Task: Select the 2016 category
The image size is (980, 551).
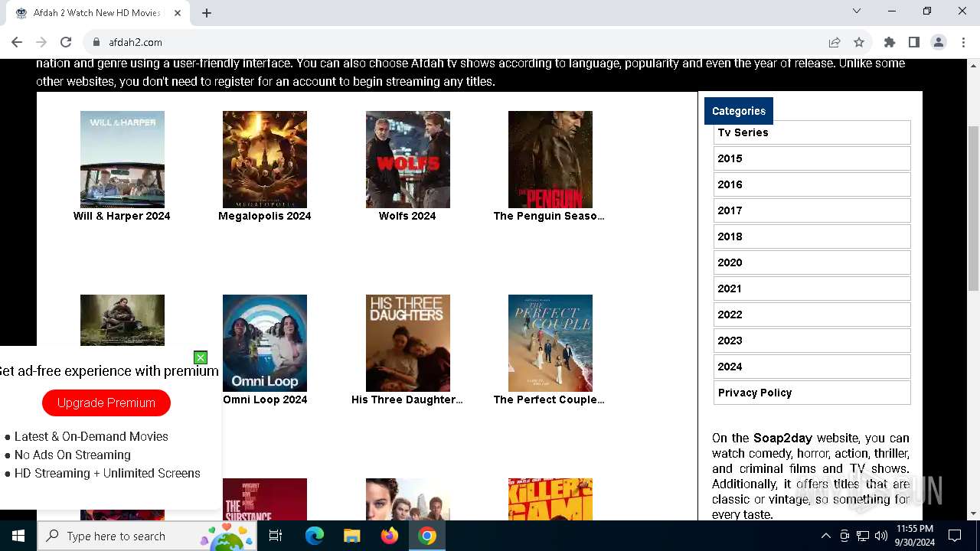Action: click(812, 184)
